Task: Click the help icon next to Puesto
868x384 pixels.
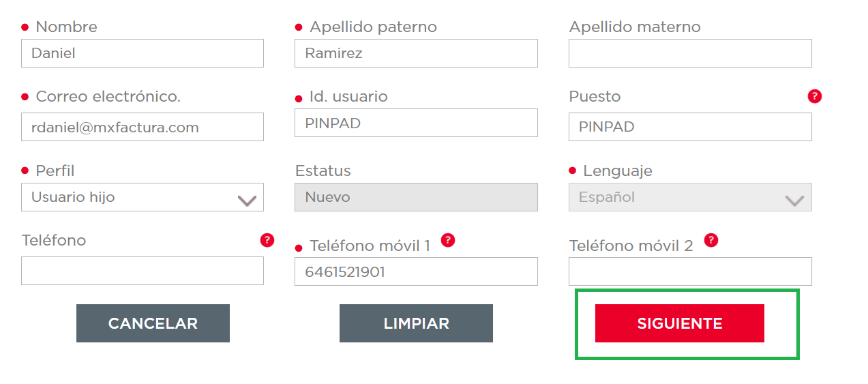Action: pos(814,96)
